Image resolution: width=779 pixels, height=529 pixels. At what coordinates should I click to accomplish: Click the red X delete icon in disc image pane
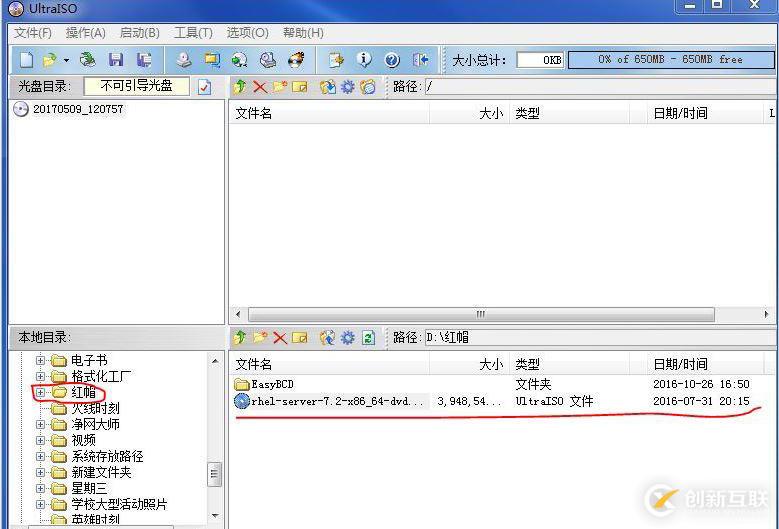tap(259, 87)
